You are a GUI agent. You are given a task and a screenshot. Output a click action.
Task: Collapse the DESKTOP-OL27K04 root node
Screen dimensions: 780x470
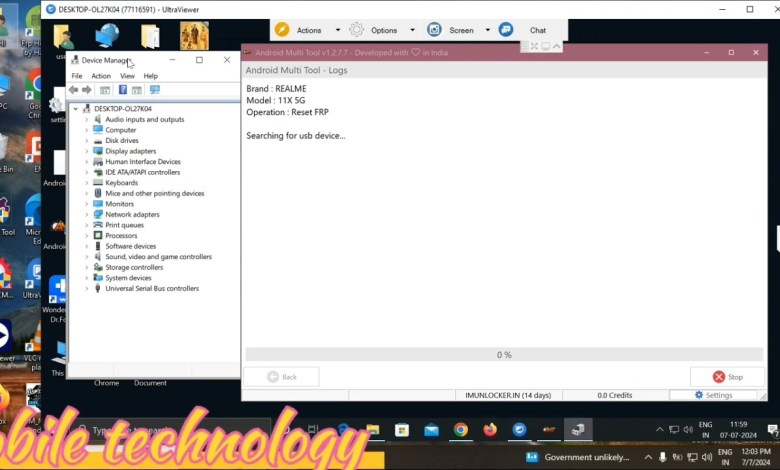click(76, 108)
